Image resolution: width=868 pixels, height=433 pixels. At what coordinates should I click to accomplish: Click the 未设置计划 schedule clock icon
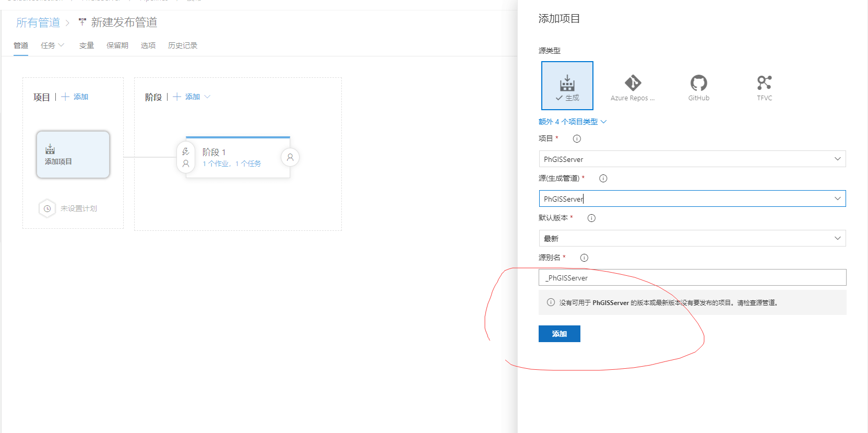[47, 208]
